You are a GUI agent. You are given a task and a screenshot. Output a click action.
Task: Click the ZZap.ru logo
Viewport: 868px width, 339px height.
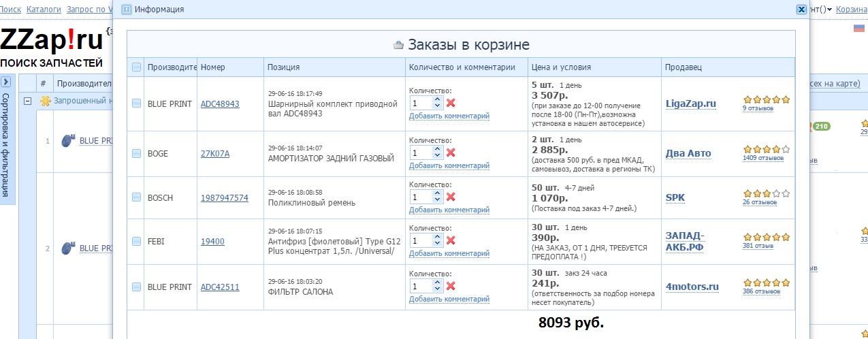point(52,40)
